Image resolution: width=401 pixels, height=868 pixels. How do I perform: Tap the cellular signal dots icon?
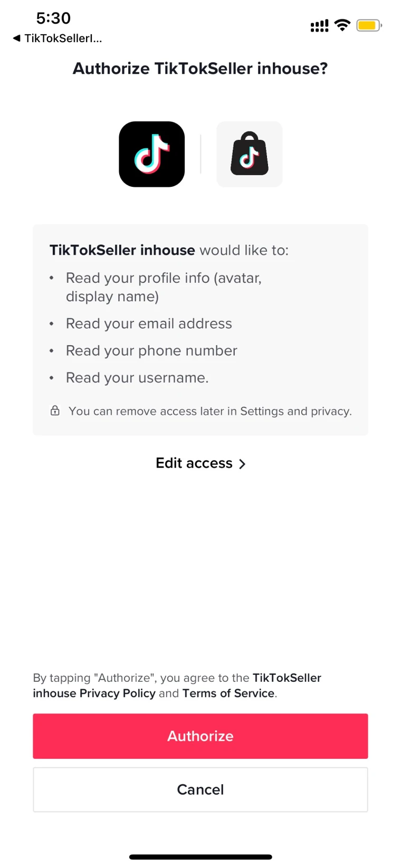coord(319,26)
